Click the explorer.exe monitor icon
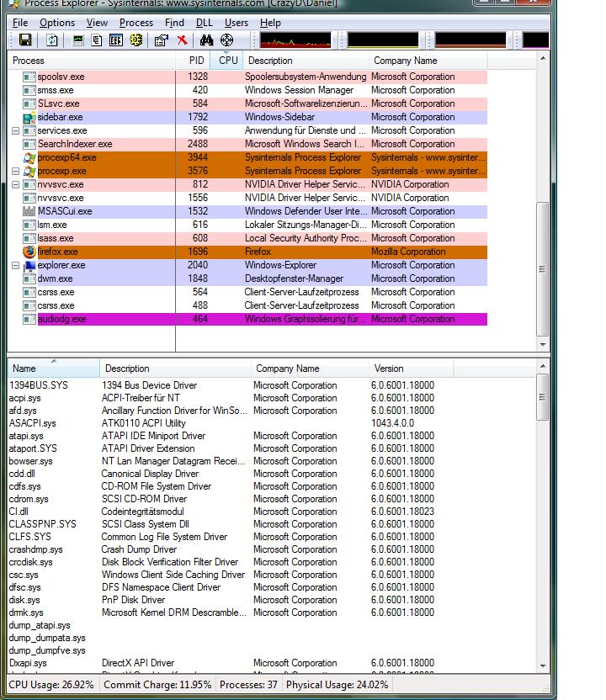The height and width of the screenshot is (700, 606). pyautogui.click(x=29, y=265)
